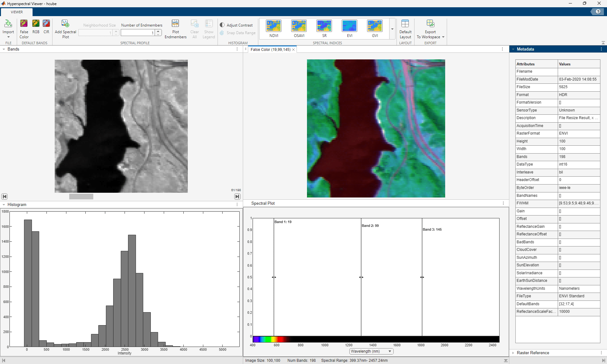Image resolution: width=607 pixels, height=364 pixels.
Task: Compute the OSAVI spectral index
Action: click(298, 28)
